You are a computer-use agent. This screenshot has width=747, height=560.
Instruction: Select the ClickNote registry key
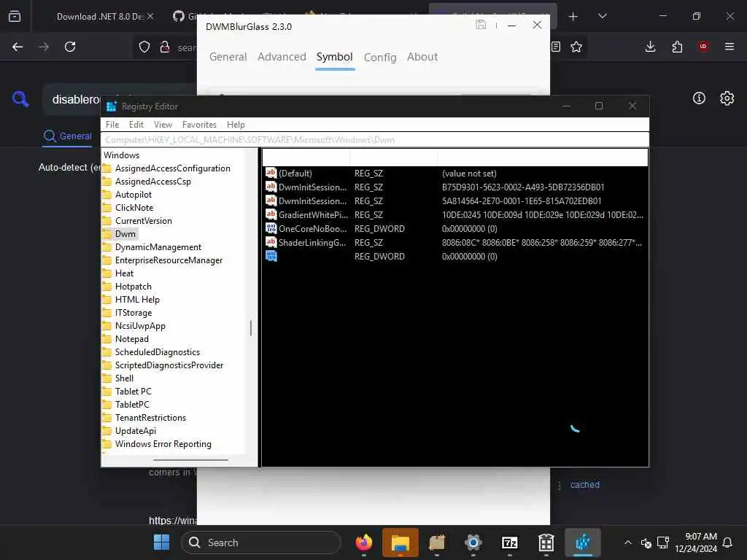tap(134, 208)
